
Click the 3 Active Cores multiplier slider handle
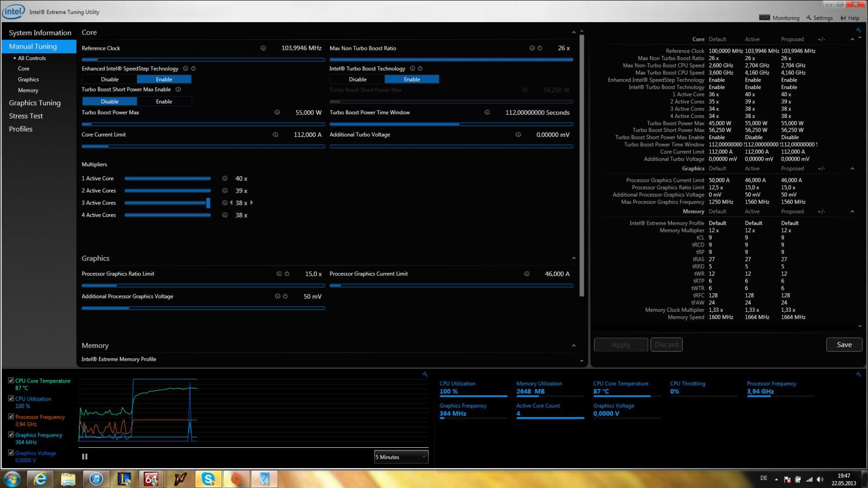point(208,203)
